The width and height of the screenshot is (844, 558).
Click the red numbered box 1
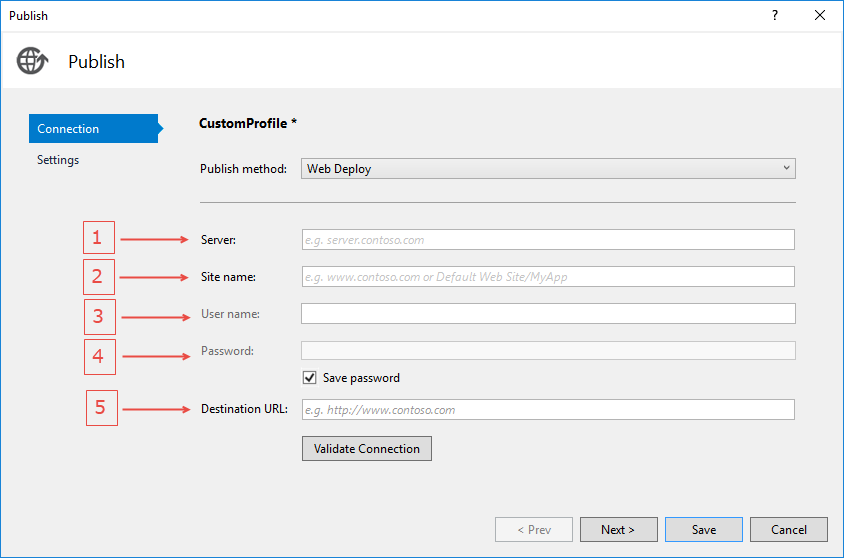click(x=98, y=238)
